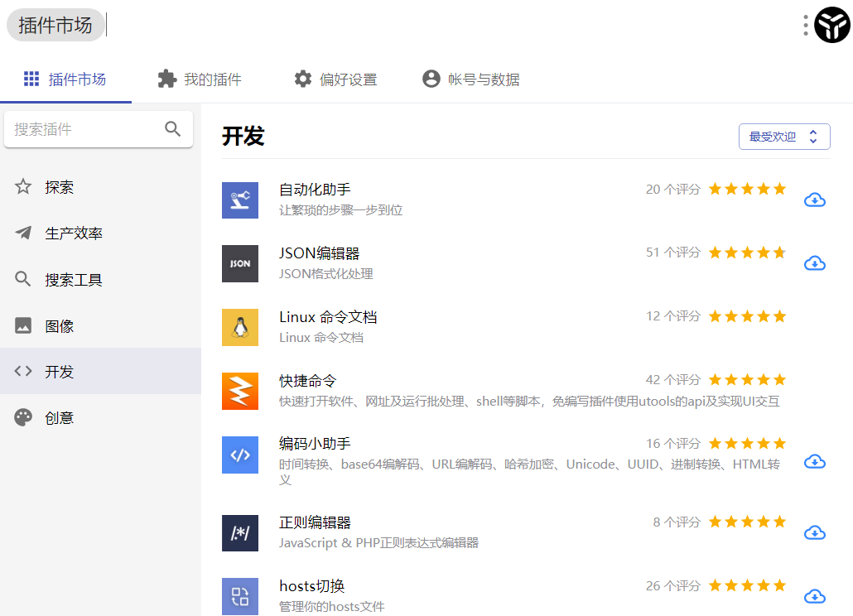Click the 让繁琐的步骤一步到位 description
The height and width of the screenshot is (616, 853).
click(x=341, y=209)
